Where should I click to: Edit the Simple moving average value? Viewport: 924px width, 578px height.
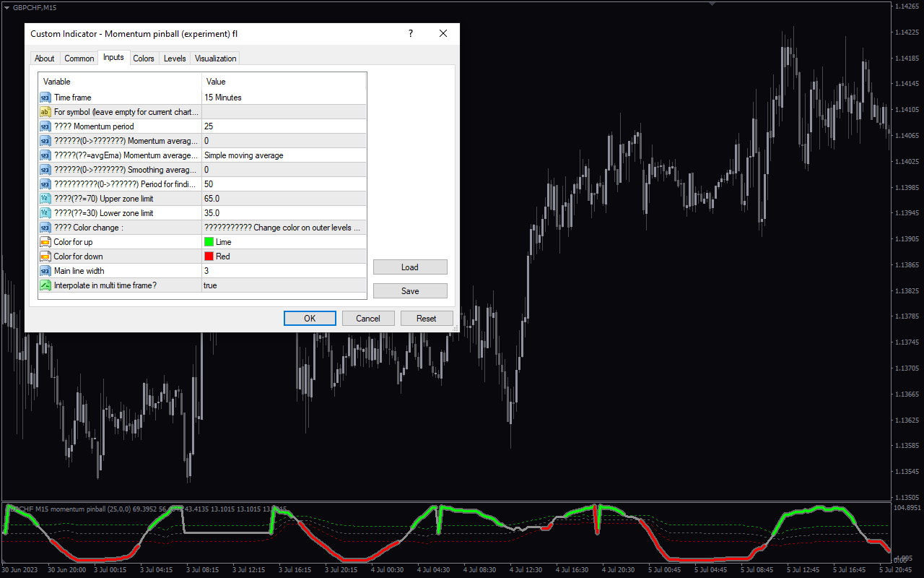coord(284,155)
